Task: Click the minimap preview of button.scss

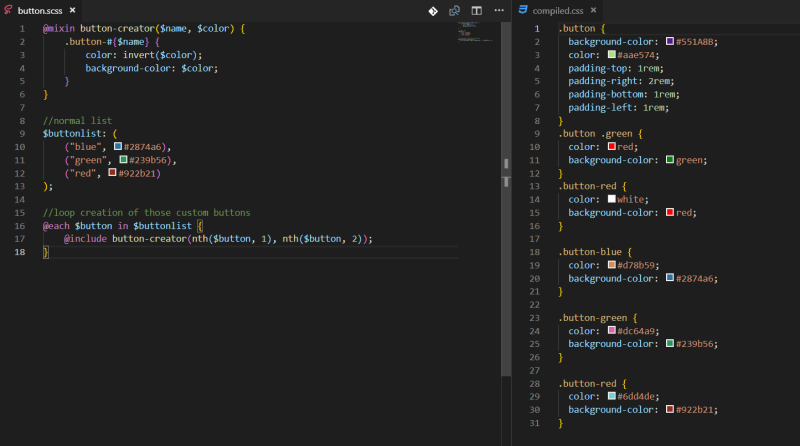Action: (474, 32)
